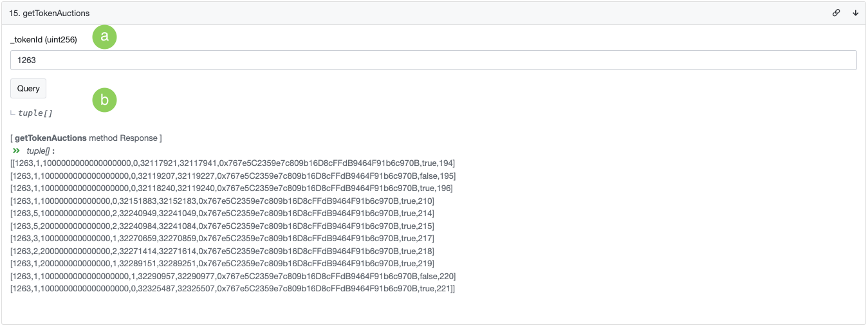
Task: Click the green double-chevron response icon
Action: pos(16,150)
